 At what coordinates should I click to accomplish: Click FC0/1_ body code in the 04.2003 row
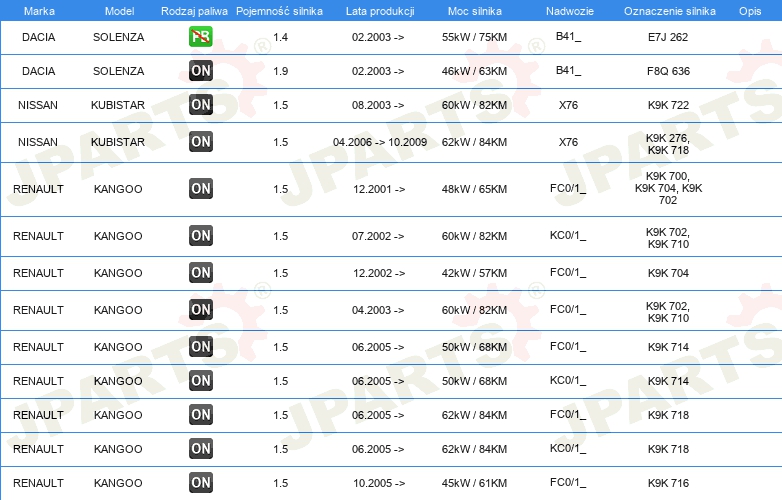click(568, 309)
